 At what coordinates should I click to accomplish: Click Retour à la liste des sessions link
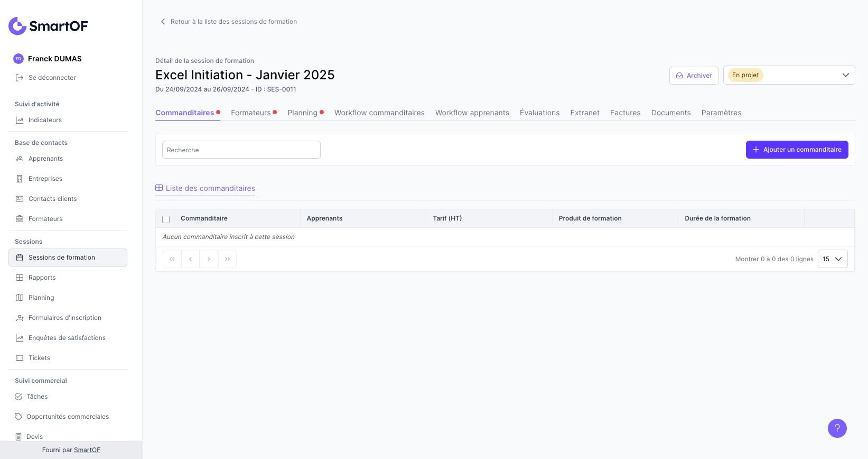[x=234, y=22]
